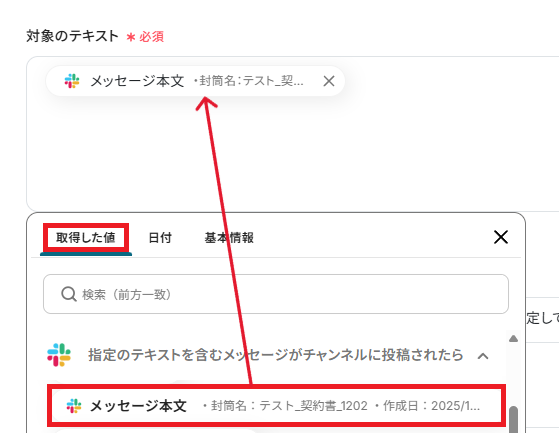Image resolution: width=559 pixels, height=433 pixels.
Task: Click the 指定のテキストを含むメッセージがチャンネルに投稿されたら heading
Action: click(x=276, y=355)
